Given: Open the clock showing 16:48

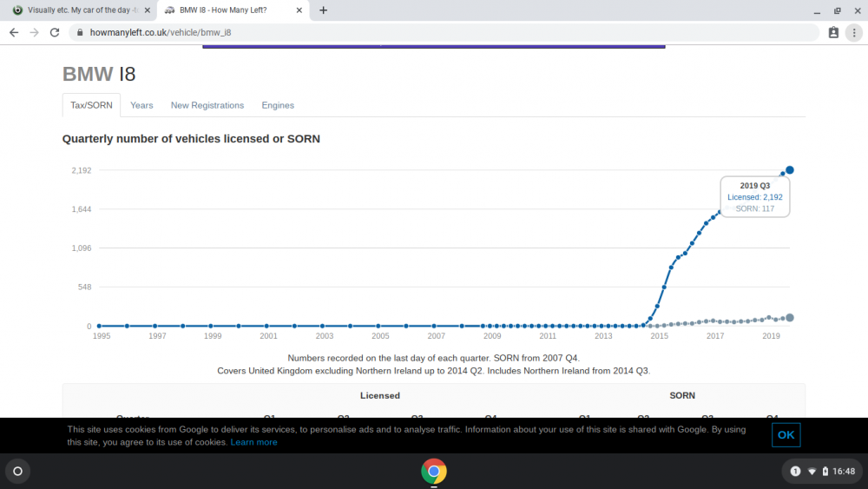Looking at the screenshot, I should click(844, 472).
